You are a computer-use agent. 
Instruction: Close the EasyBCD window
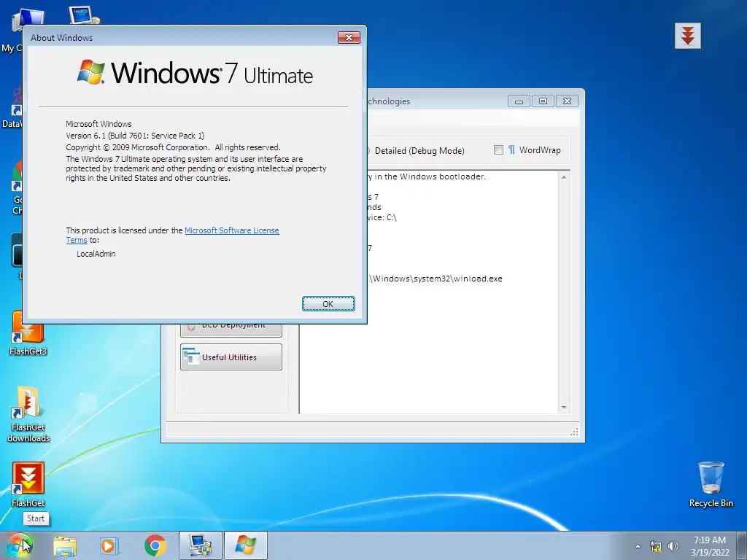pyautogui.click(x=567, y=101)
